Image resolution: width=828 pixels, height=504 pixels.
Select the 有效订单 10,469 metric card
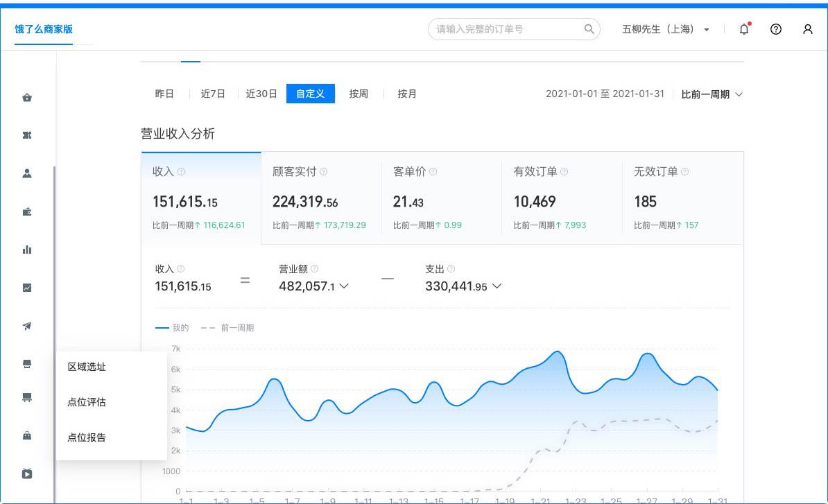[562, 198]
